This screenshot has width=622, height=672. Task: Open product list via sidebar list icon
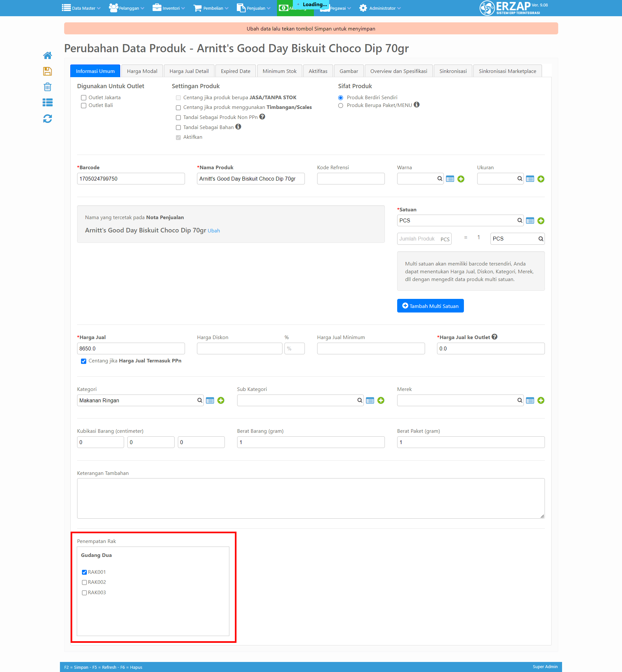(47, 102)
